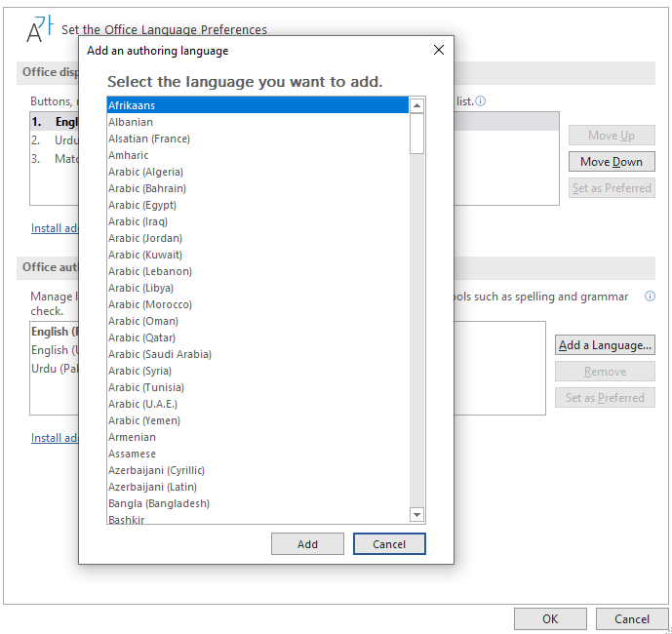Screen dimensions: 672x634
Task: Choose Arabic (Oman)
Action: click(257, 321)
